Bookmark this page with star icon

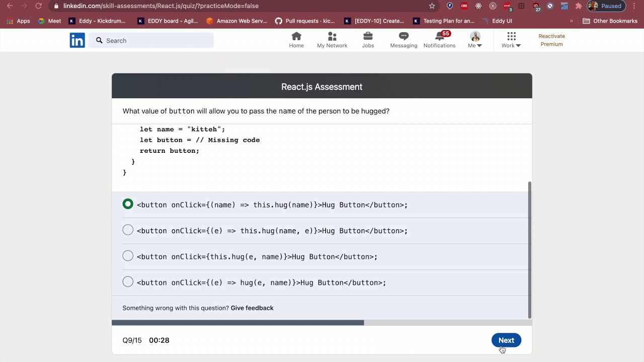click(x=432, y=6)
